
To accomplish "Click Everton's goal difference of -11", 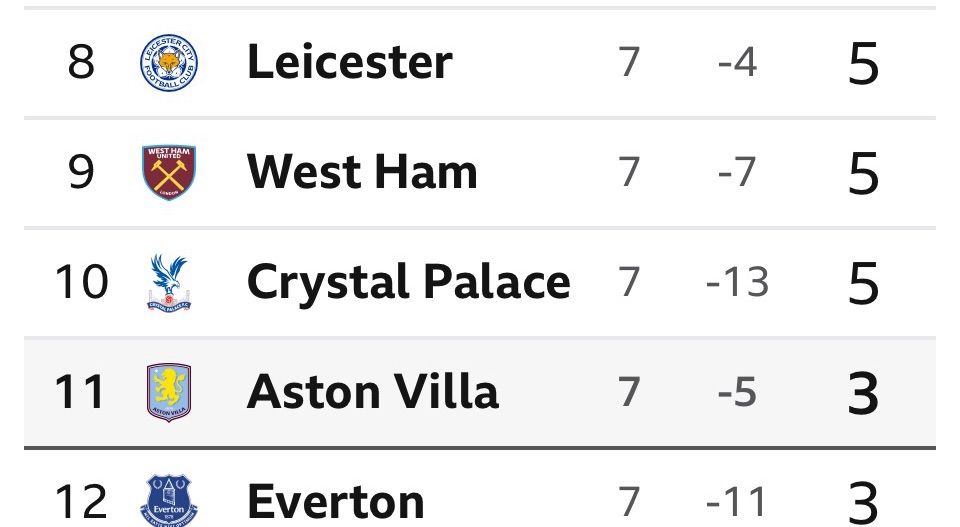I will [737, 500].
